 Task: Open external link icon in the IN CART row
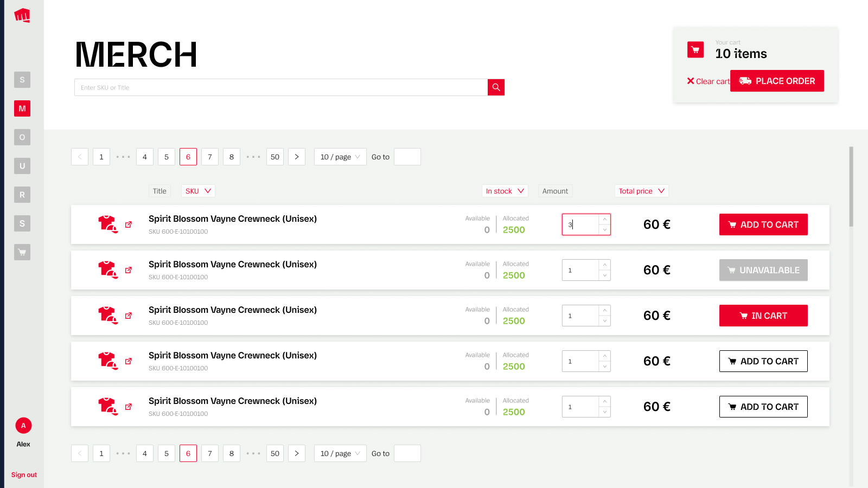tap(129, 316)
